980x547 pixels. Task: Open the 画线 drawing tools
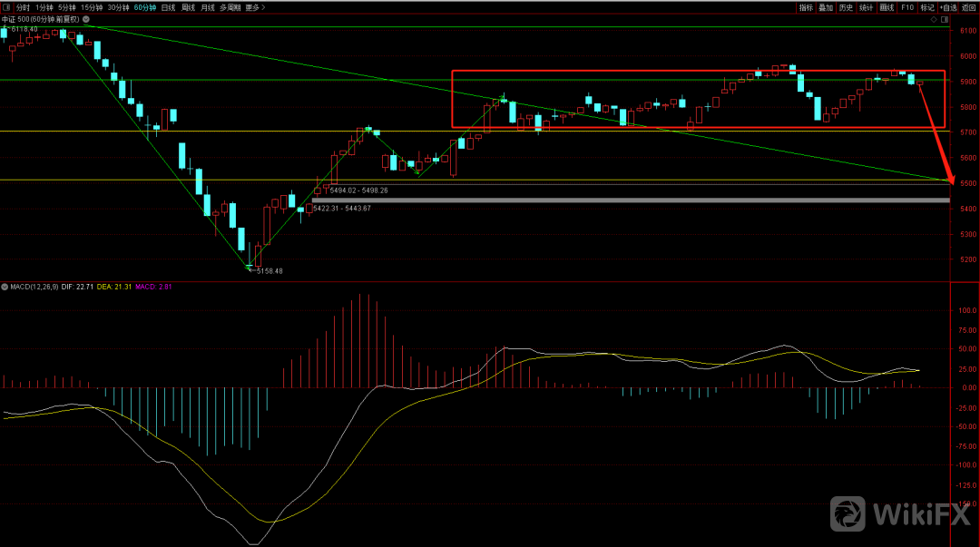coord(887,7)
